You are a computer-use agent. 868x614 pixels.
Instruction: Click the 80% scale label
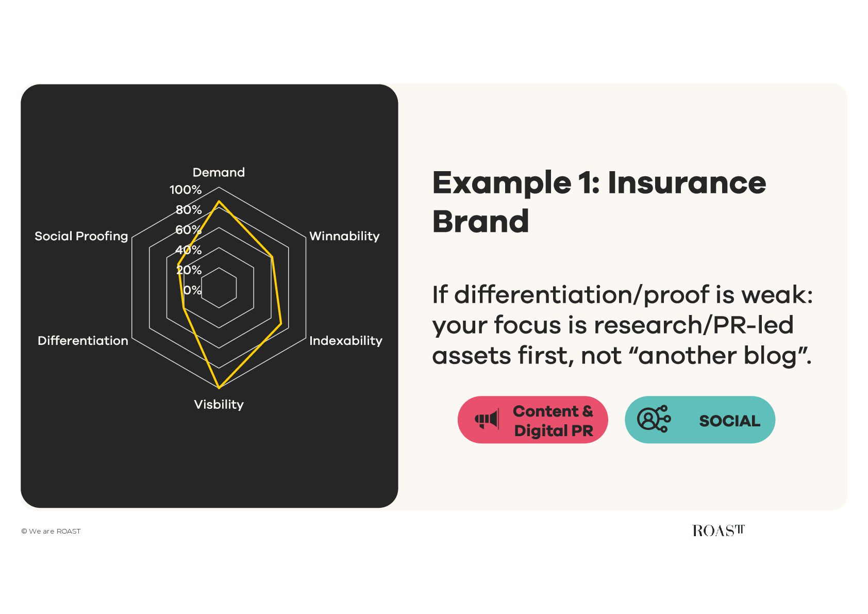coord(189,210)
